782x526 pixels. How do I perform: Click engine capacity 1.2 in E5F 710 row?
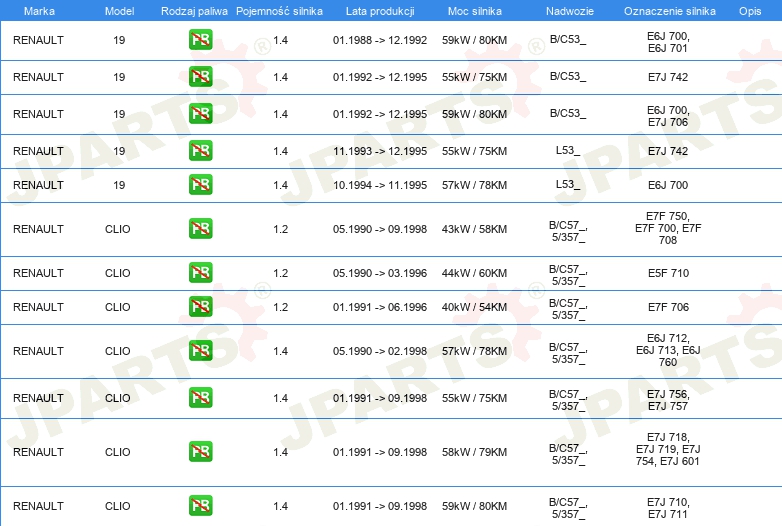coord(281,273)
